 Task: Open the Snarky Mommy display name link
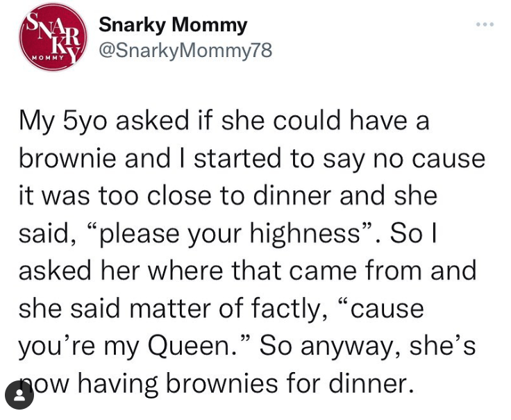173,26
